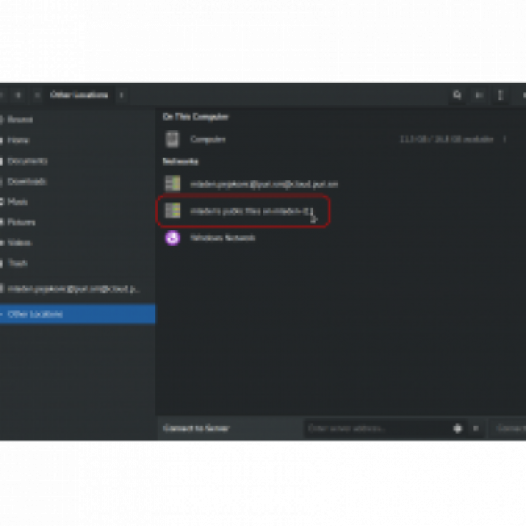Click the Enter server address field
The image size is (526, 526).
377,428
